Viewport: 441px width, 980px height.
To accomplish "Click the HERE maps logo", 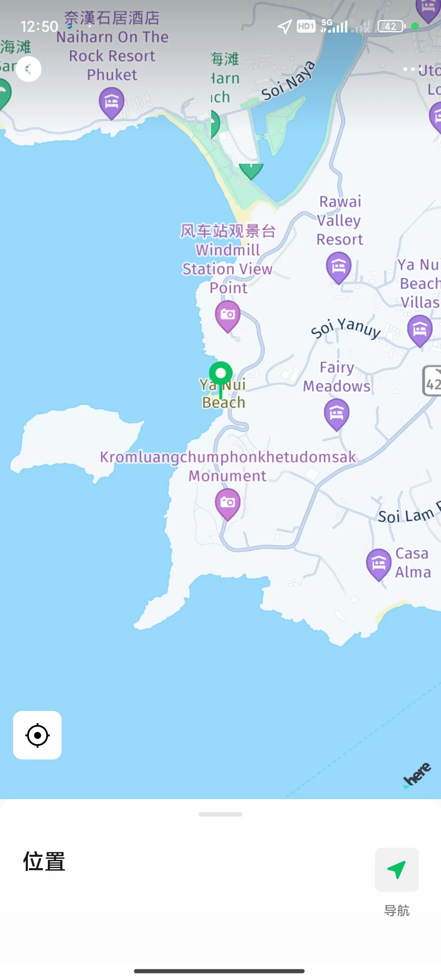I will point(416,774).
